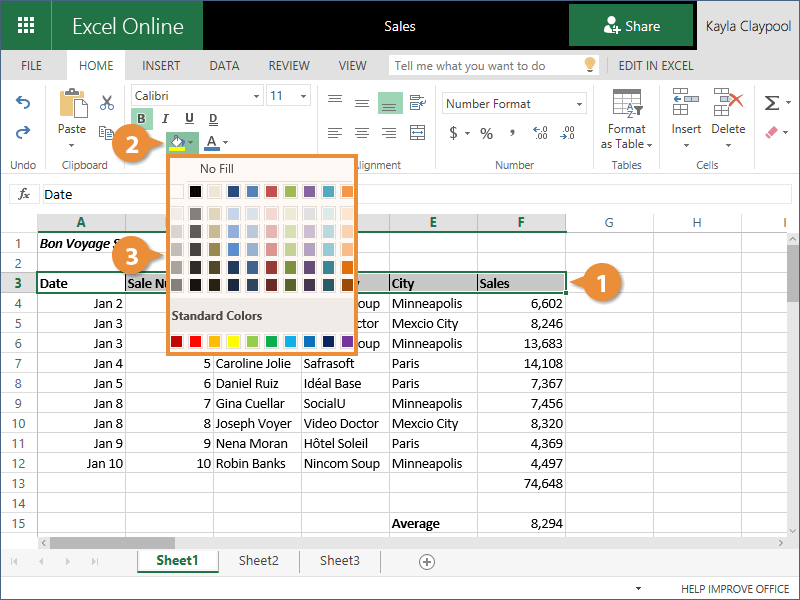Open the app launcher waffle icon
This screenshot has height=600, width=800.
point(26,26)
